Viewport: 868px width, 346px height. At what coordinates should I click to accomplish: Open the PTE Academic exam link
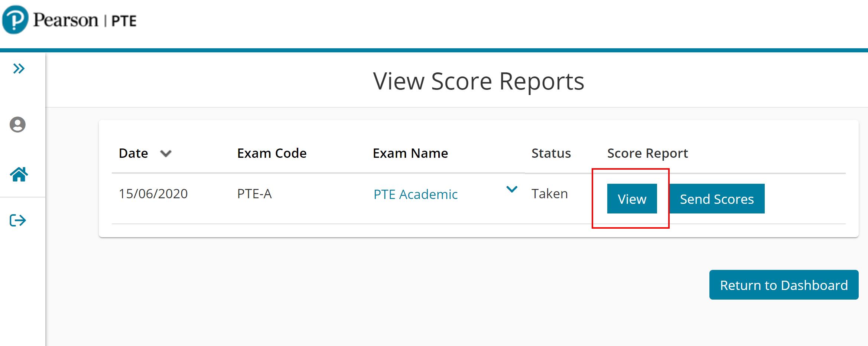(x=415, y=194)
